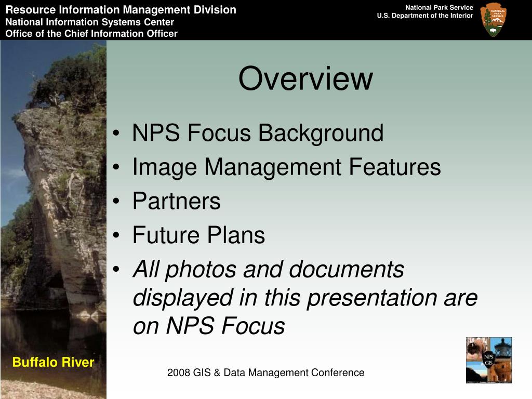Click the "2008 GIS & Data Management Conference" footer
Viewport: 532px width, 399px height.
tap(265, 373)
